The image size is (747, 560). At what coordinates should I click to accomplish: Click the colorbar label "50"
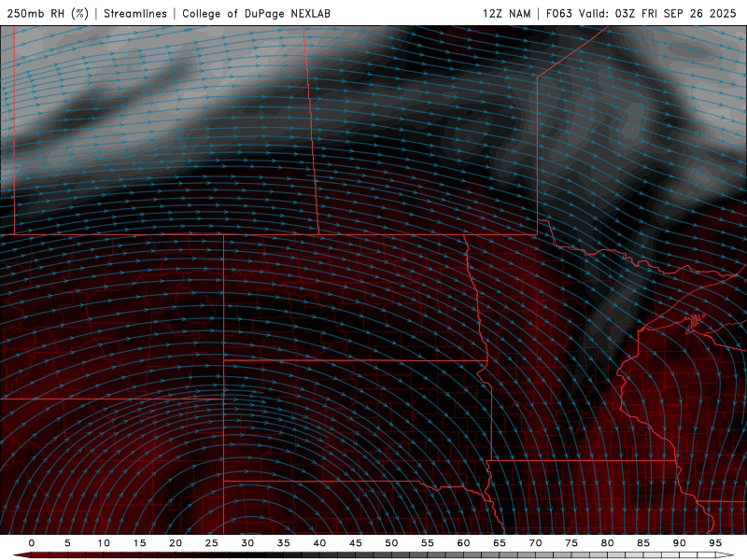(x=391, y=543)
